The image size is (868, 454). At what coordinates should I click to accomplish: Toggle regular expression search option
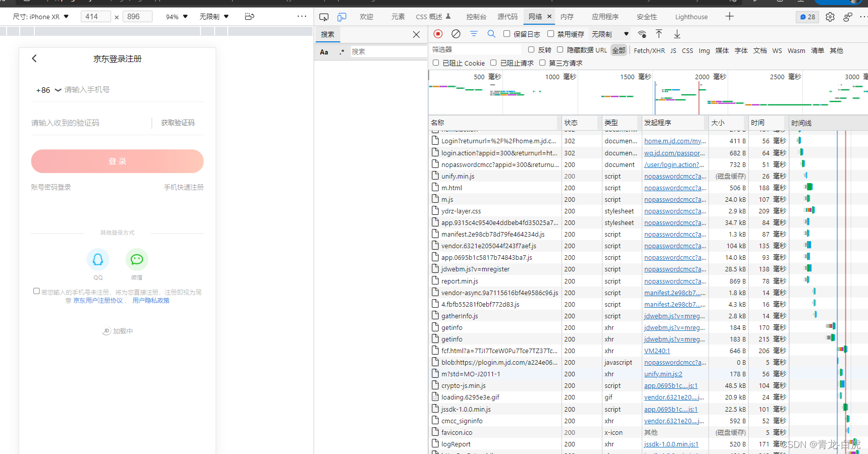pyautogui.click(x=342, y=52)
